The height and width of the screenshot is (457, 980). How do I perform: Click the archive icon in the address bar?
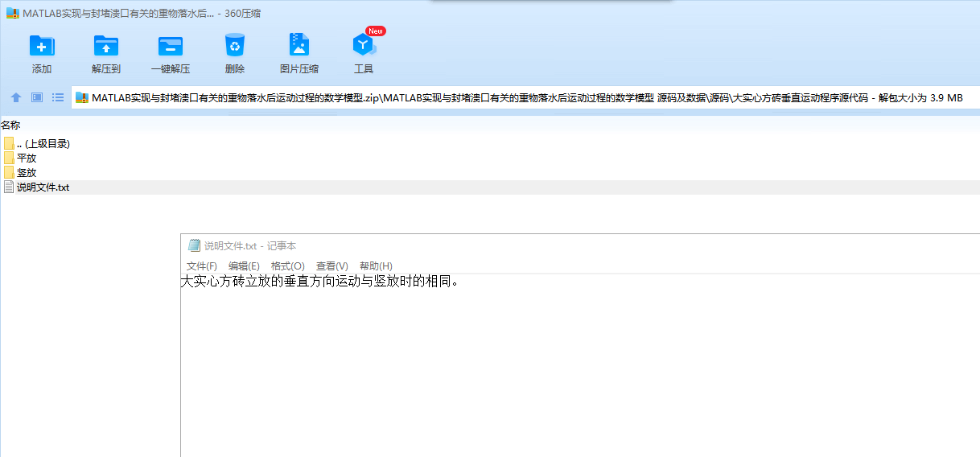click(82, 98)
